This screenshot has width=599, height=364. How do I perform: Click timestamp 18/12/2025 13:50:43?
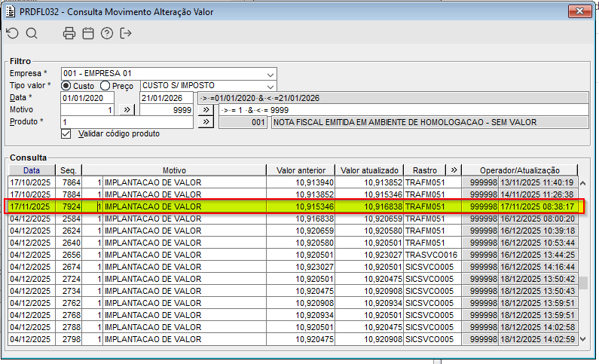point(538,291)
